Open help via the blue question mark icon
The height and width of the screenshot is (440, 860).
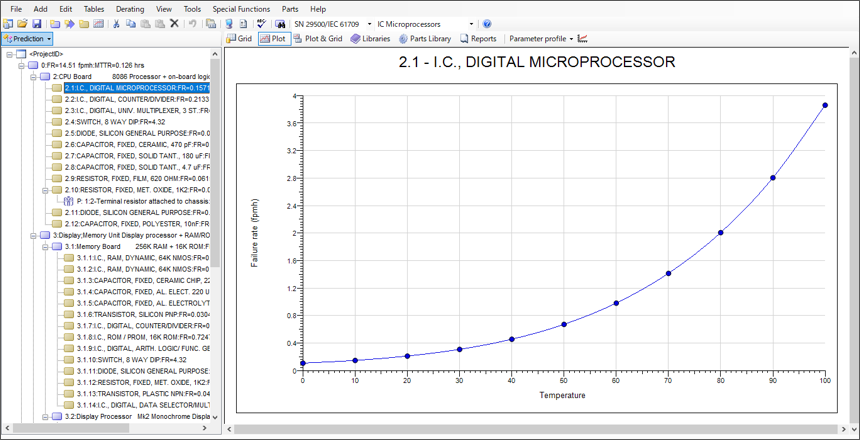(487, 24)
